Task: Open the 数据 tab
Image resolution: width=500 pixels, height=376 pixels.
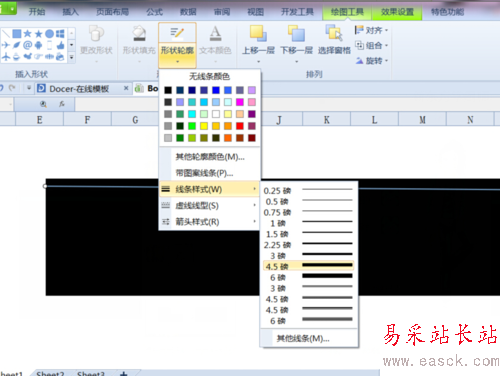Action: (x=188, y=12)
